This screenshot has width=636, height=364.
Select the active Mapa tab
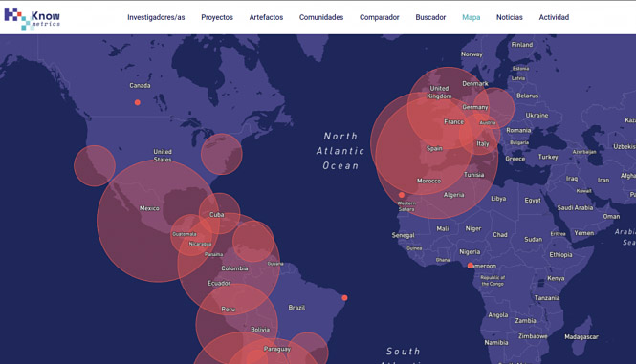coord(471,17)
